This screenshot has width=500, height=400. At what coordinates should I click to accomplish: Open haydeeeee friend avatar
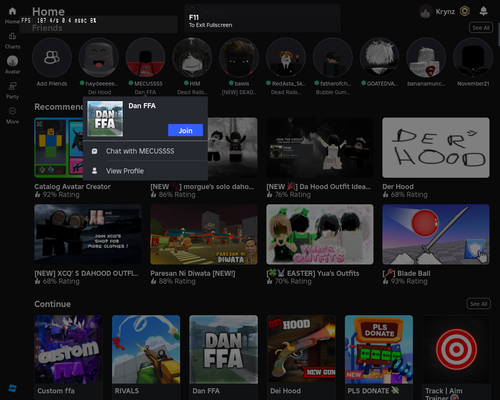click(99, 57)
